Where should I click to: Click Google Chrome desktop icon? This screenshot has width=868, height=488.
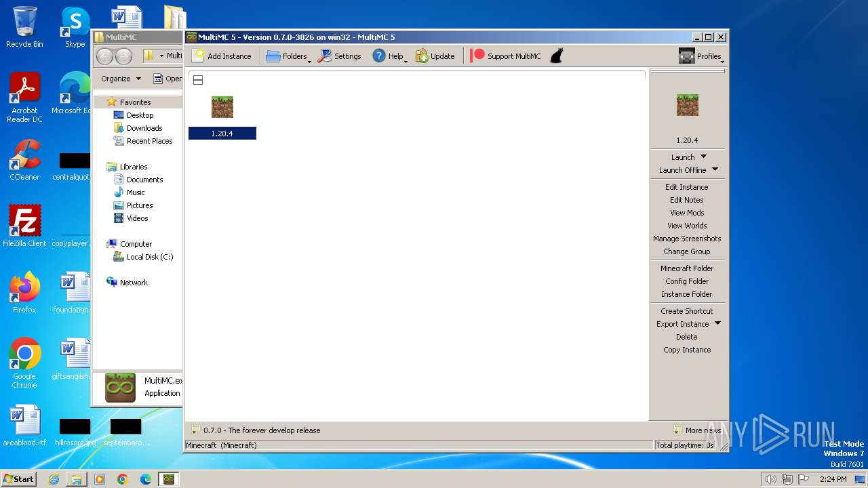click(24, 363)
